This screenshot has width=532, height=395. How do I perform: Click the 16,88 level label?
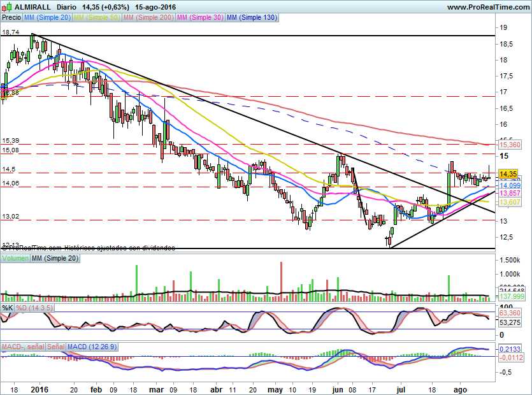point(11,92)
